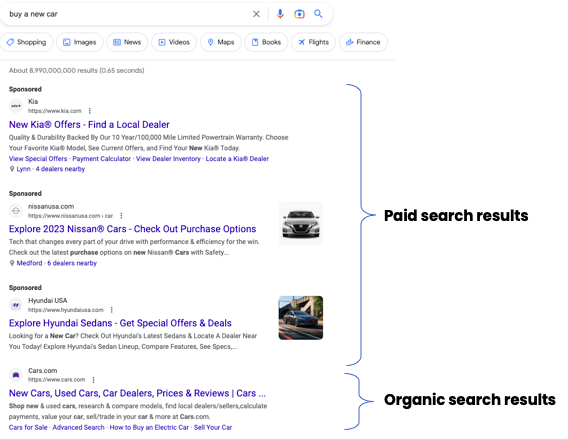The height and width of the screenshot is (440, 568).
Task: Click the Kia site favicon
Action: tap(16, 106)
